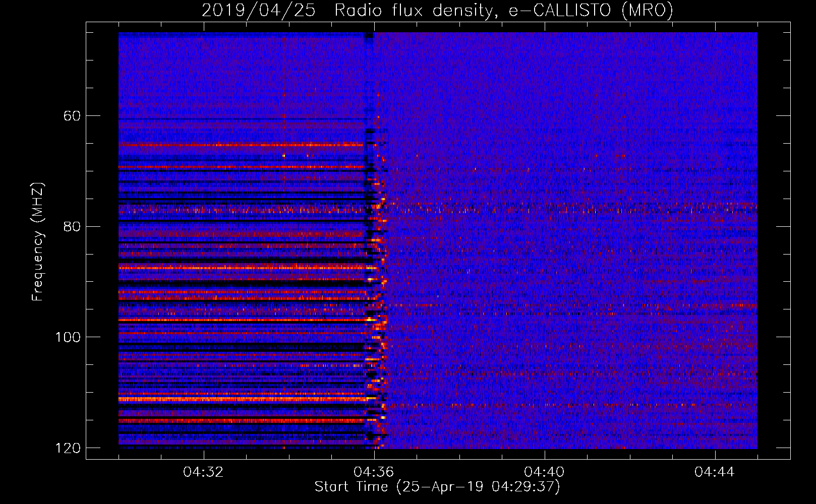Click the '100' frequency tick label
Viewport: 816px width, 504px height.
(x=68, y=337)
